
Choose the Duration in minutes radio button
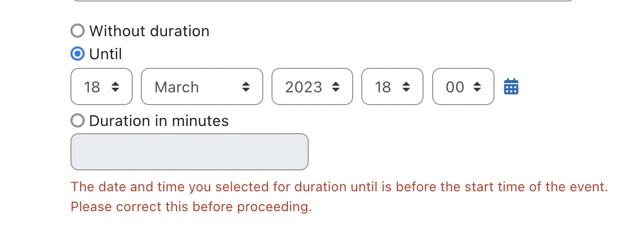78,120
